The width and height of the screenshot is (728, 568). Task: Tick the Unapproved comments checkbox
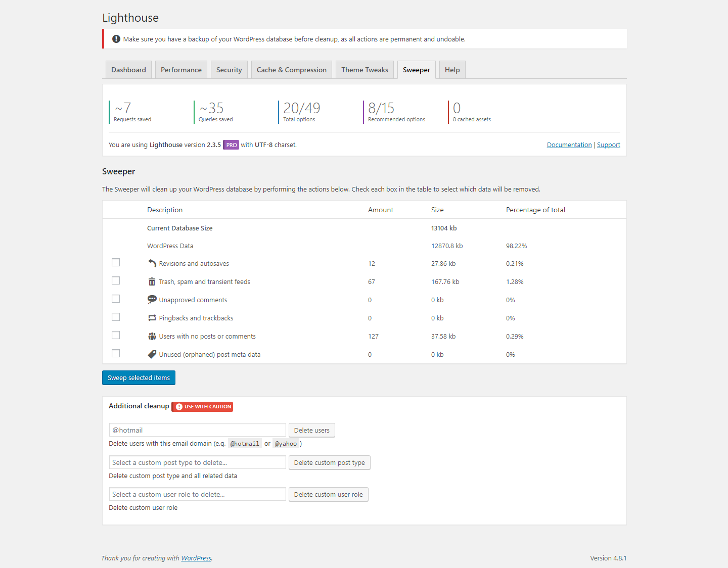pyautogui.click(x=116, y=299)
